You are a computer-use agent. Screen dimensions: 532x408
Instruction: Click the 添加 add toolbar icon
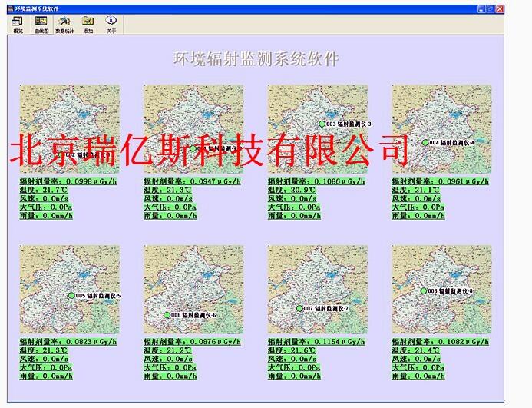tap(88, 23)
